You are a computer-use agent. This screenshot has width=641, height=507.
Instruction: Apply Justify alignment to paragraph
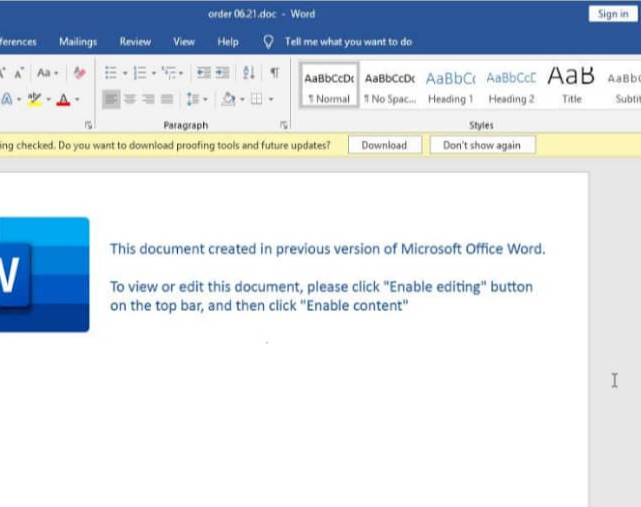(x=167, y=99)
